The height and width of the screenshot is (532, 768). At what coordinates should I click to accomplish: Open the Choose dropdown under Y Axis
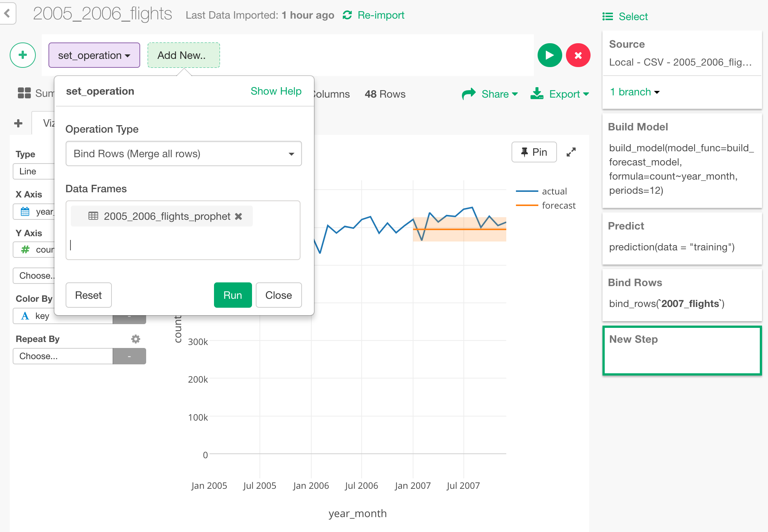coord(34,276)
